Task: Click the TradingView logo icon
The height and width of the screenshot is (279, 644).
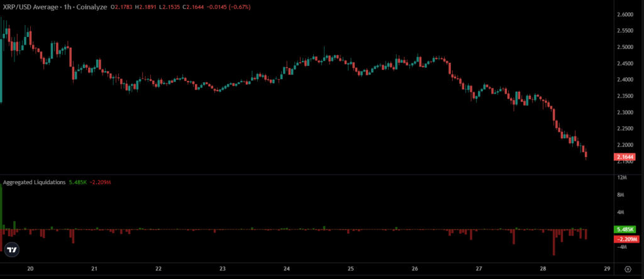Action: click(x=11, y=249)
